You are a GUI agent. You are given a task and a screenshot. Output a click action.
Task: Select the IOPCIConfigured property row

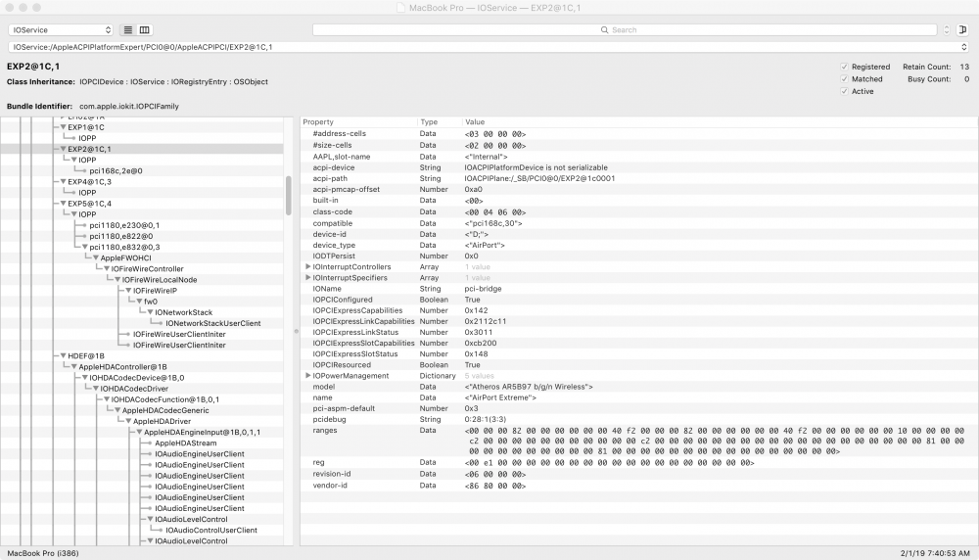638,300
